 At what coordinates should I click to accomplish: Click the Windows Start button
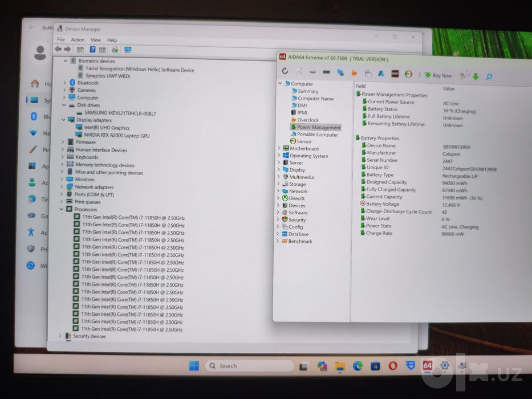click(194, 365)
